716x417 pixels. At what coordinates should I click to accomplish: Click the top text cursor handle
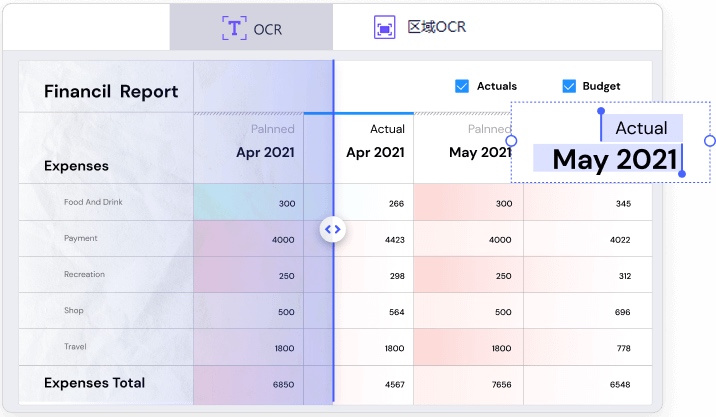pyautogui.click(x=600, y=112)
